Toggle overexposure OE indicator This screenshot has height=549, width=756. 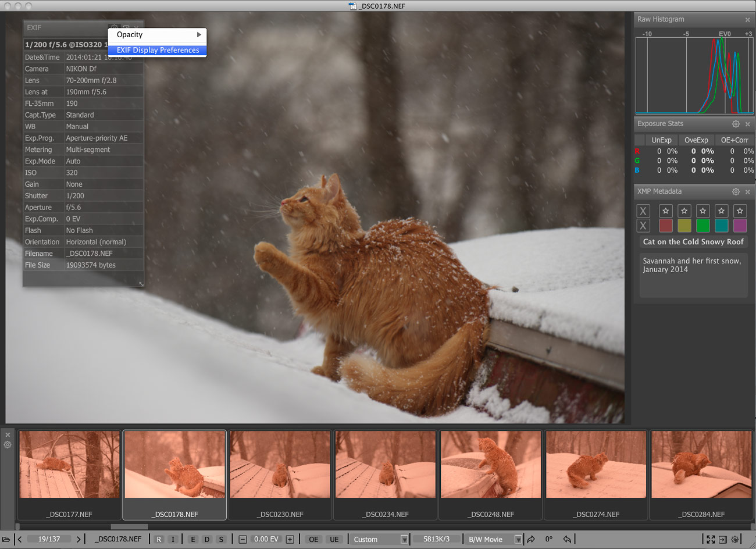coord(313,539)
